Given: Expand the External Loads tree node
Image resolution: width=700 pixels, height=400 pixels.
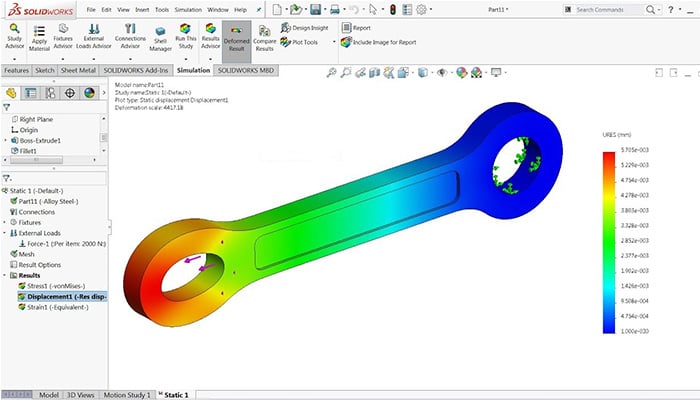Looking at the screenshot, I should pyautogui.click(x=5, y=233).
